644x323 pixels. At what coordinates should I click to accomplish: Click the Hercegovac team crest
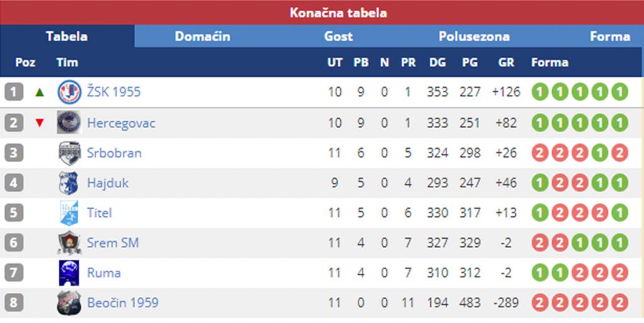pos(69,123)
